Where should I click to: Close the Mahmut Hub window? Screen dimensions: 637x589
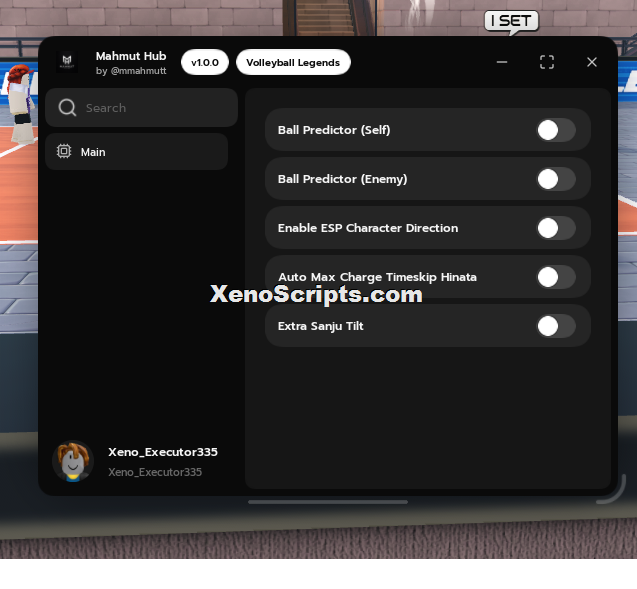pos(592,62)
